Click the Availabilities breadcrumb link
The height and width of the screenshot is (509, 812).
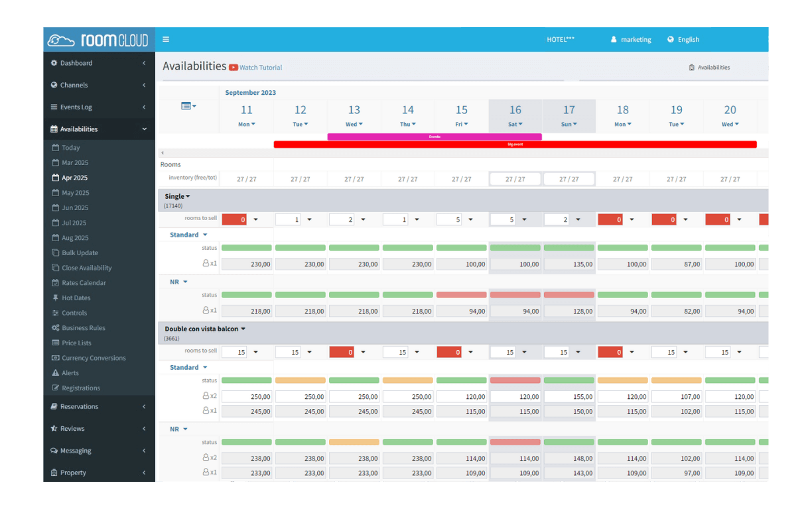tap(713, 68)
